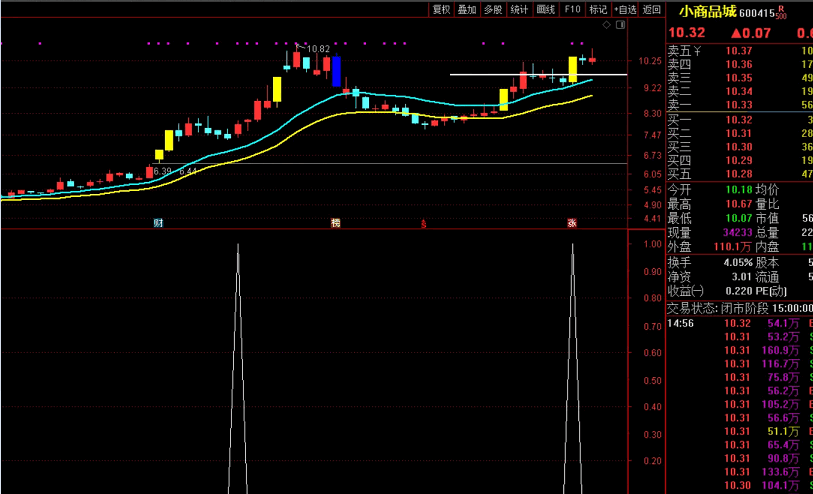Screen dimensions: 813x494
Task: Click the tick volume 51.1万
Action: pos(783,431)
